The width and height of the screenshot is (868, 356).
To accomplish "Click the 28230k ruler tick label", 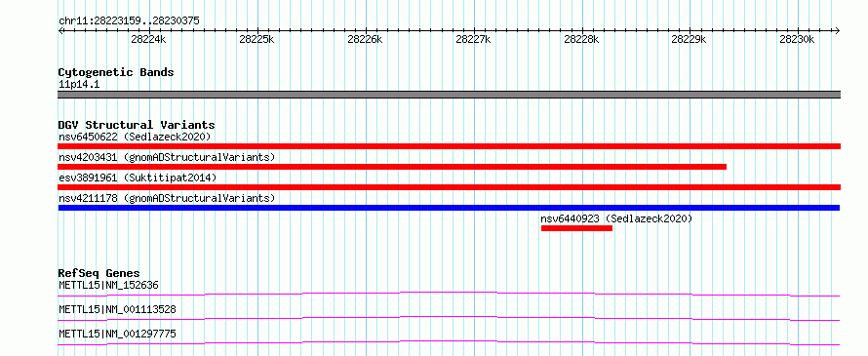I will coord(797,40).
